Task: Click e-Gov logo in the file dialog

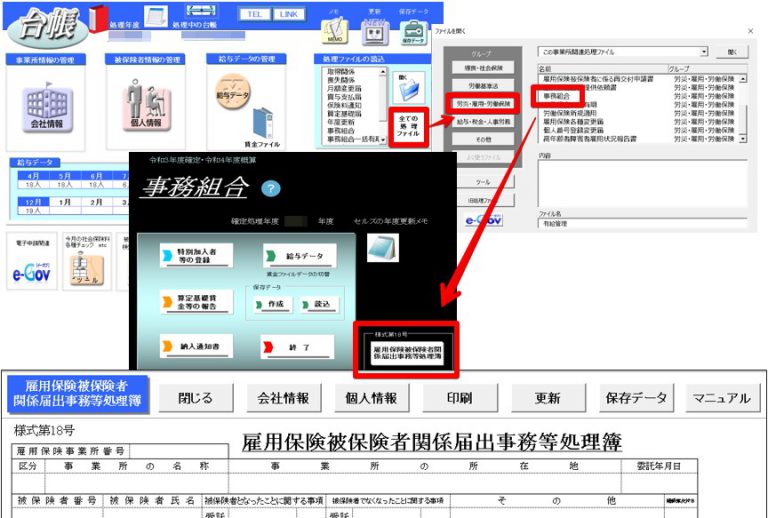Action: point(483,220)
